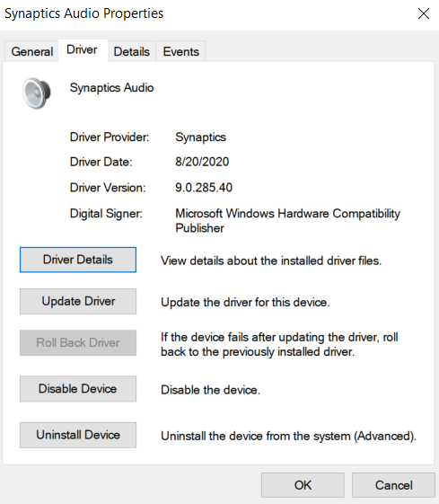
Task: Disable the device using Disable Device
Action: 78,389
